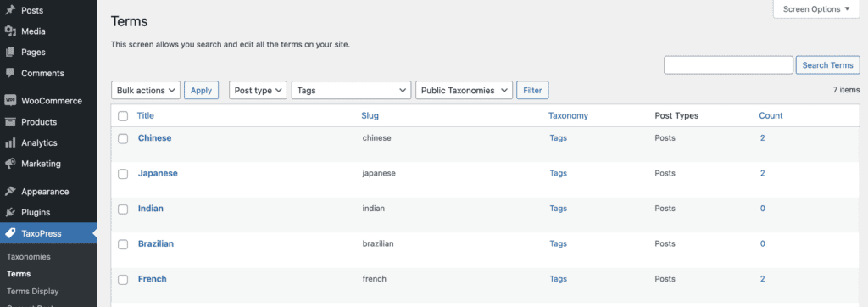Sort by the Slug column header

click(370, 116)
